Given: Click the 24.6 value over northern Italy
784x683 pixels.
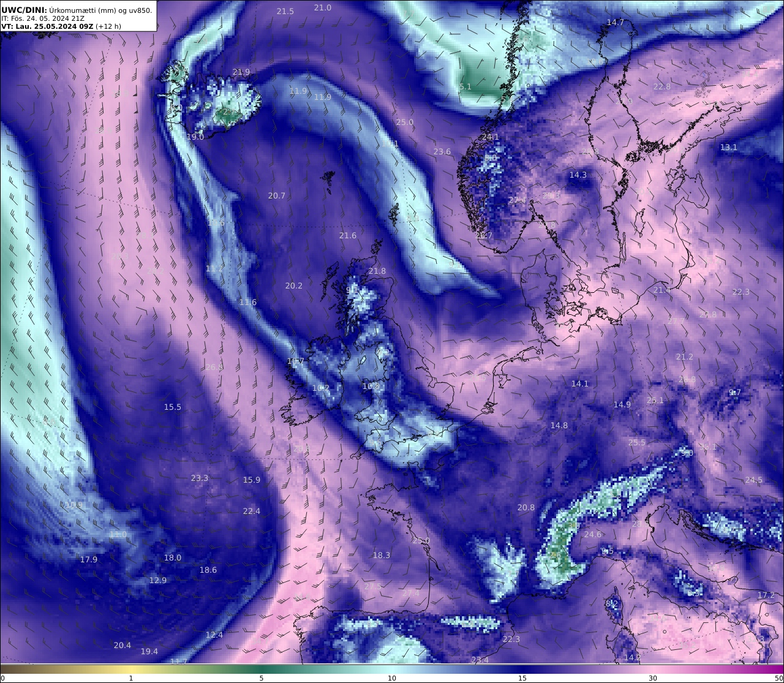Looking at the screenshot, I should click(593, 534).
